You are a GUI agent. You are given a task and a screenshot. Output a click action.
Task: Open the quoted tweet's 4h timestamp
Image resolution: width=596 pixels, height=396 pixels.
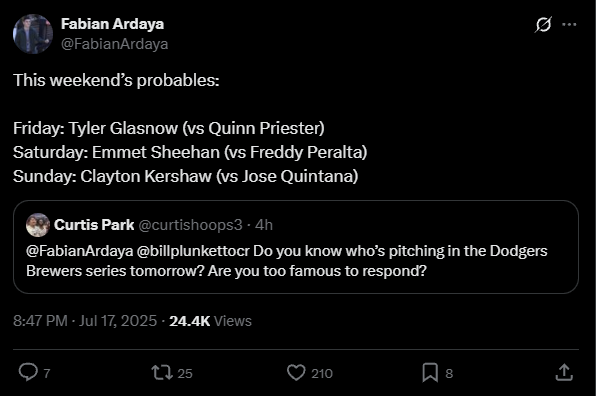pyautogui.click(x=264, y=225)
